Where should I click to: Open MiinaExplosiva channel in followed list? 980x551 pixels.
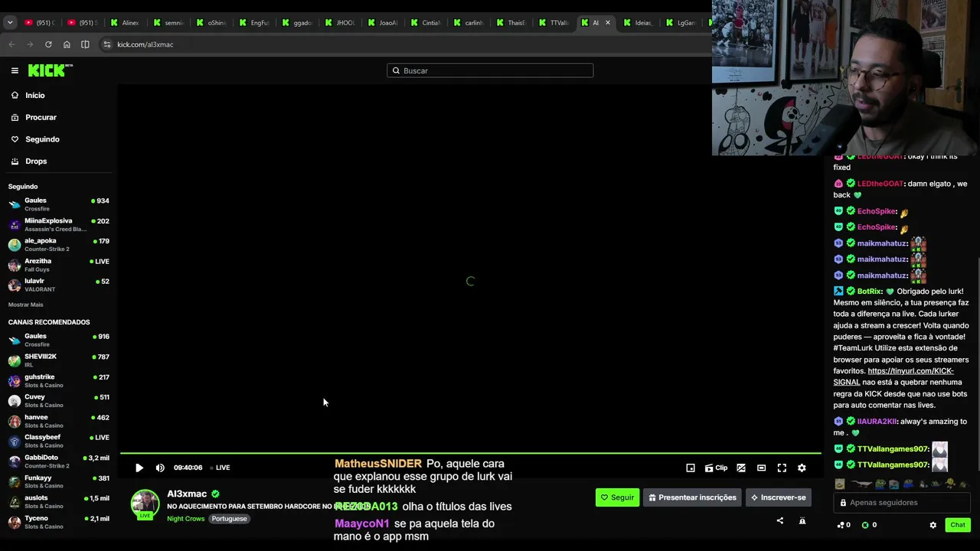click(58, 225)
